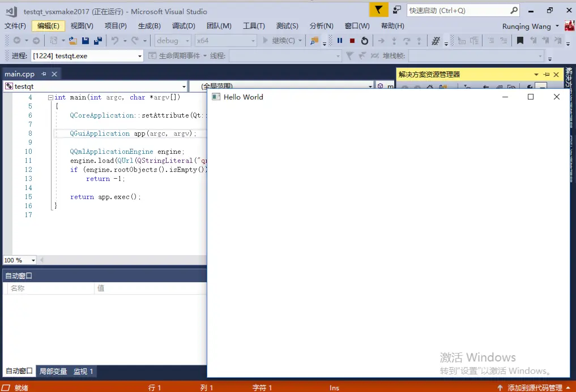Open the 调试(D) menu
576x392 pixels.
[x=184, y=26]
